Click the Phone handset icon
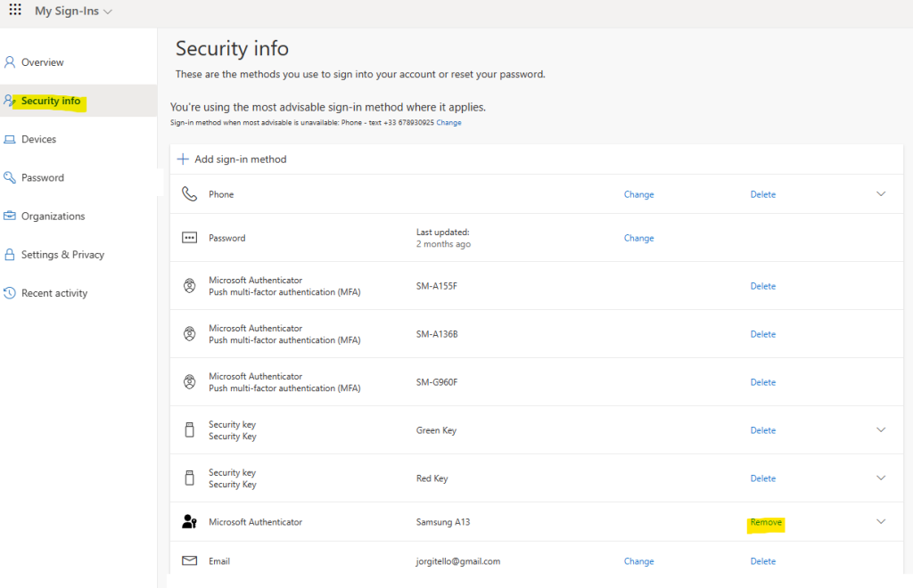This screenshot has width=913, height=588. click(x=189, y=193)
